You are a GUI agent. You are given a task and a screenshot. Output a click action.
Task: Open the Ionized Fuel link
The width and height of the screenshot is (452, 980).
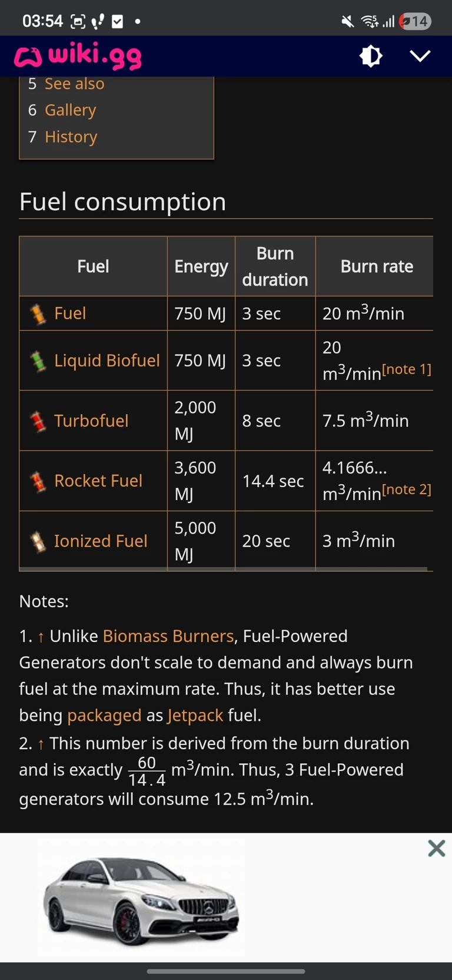[101, 541]
